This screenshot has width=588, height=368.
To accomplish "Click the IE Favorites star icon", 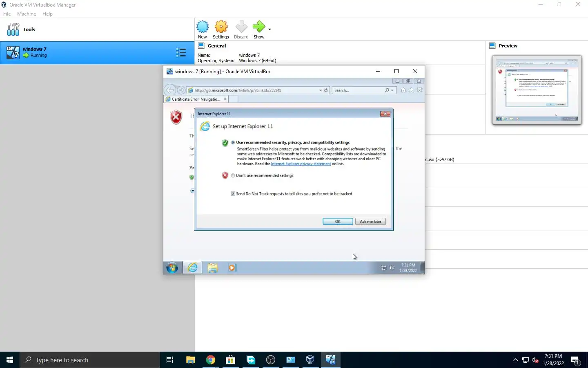I will tap(411, 90).
